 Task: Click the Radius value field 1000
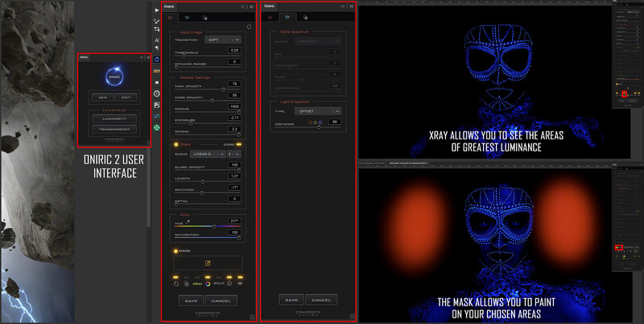pyautogui.click(x=234, y=106)
